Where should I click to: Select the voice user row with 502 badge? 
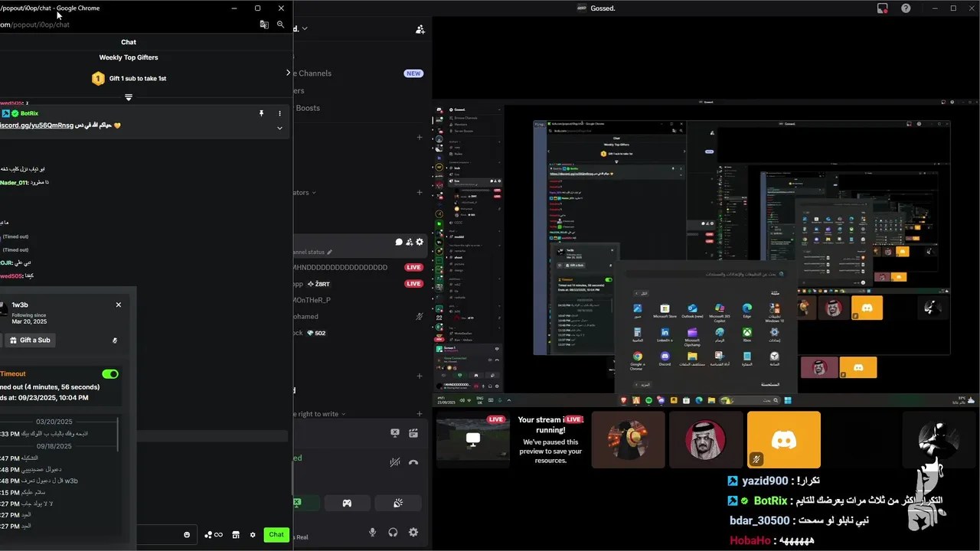pyautogui.click(x=358, y=333)
